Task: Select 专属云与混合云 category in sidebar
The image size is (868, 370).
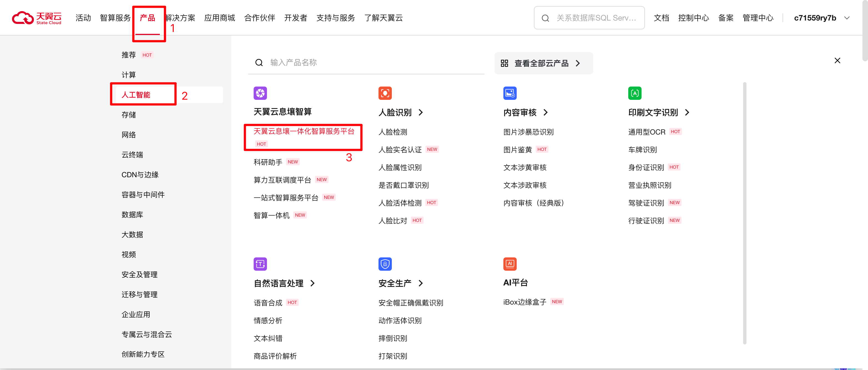Action: tap(147, 334)
